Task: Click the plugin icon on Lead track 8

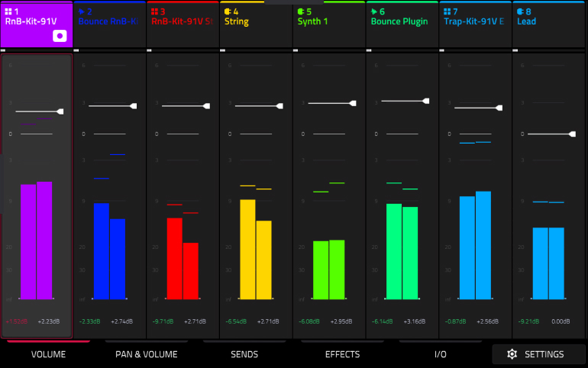Action: [520, 11]
